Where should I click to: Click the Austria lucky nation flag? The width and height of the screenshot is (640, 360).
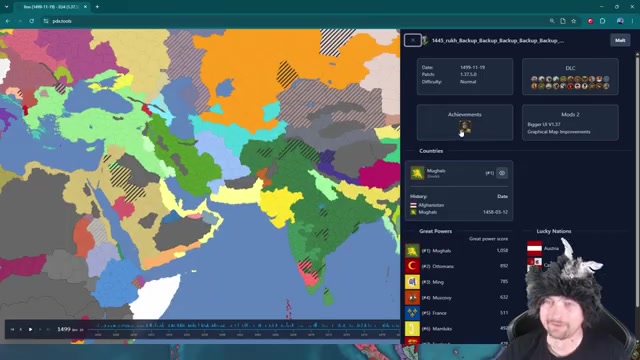click(x=534, y=248)
